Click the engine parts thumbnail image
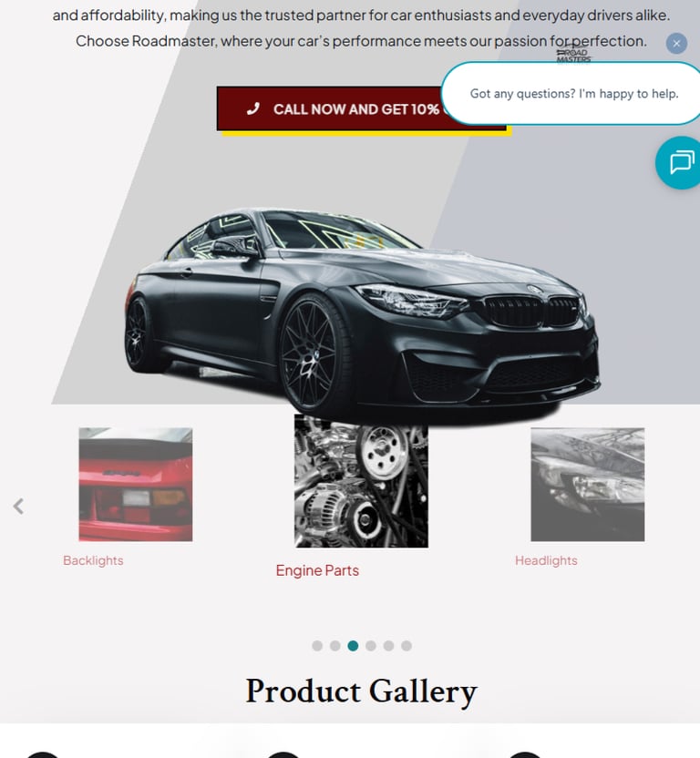 (361, 481)
